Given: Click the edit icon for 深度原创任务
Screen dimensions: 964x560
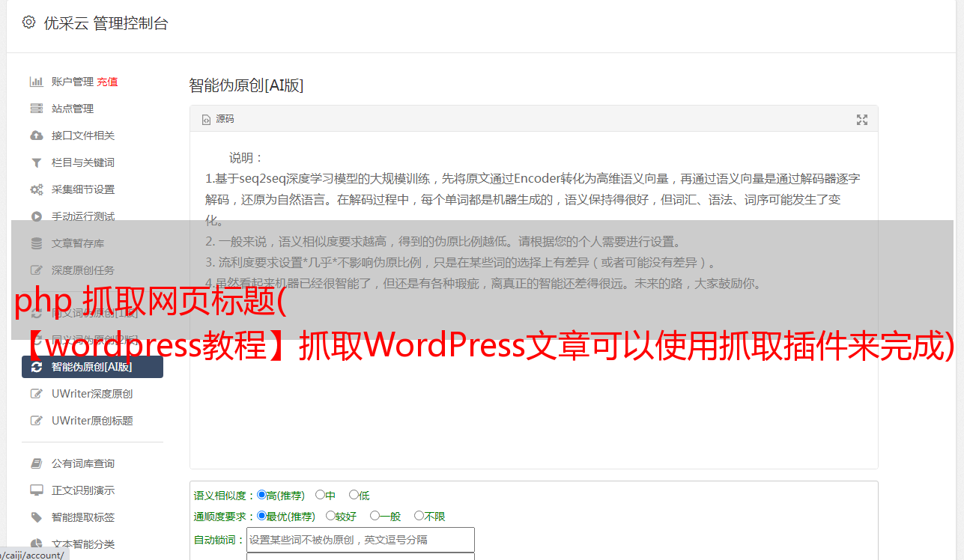Looking at the screenshot, I should coord(36,270).
